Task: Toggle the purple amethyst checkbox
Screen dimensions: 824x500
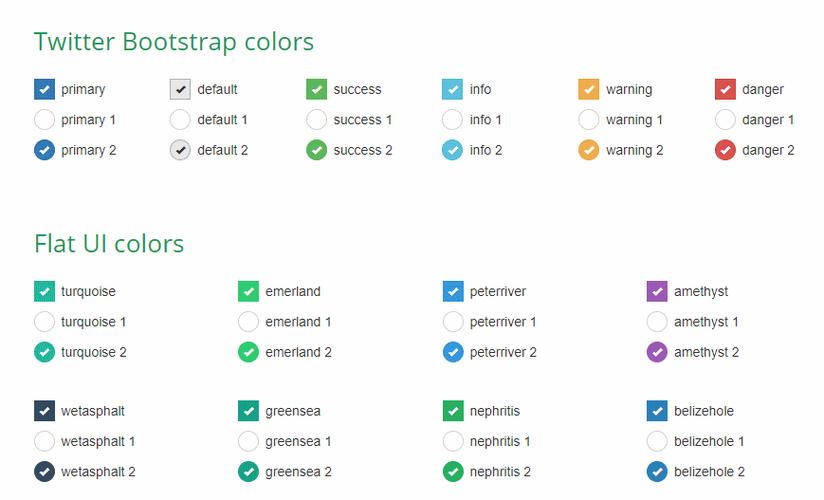Action: point(657,292)
